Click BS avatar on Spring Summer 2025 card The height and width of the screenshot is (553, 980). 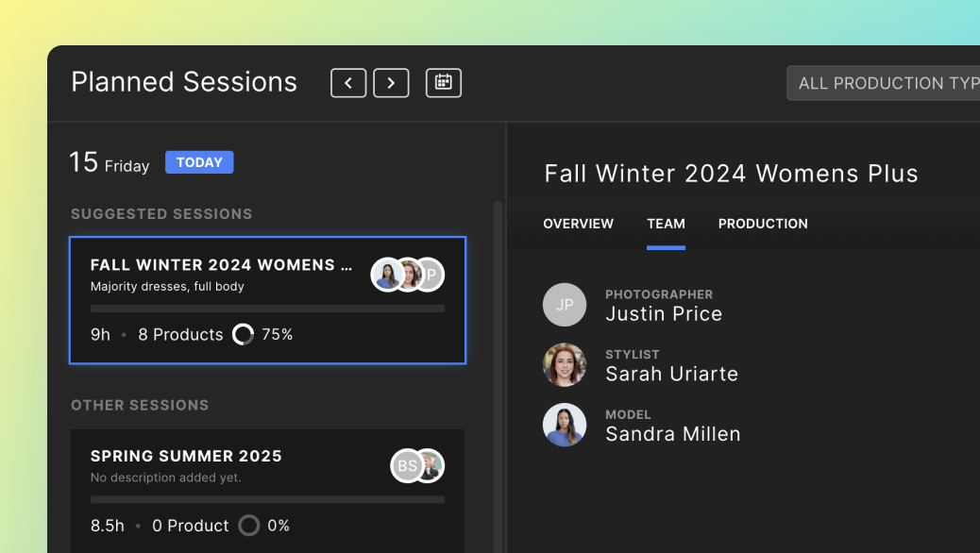(407, 465)
